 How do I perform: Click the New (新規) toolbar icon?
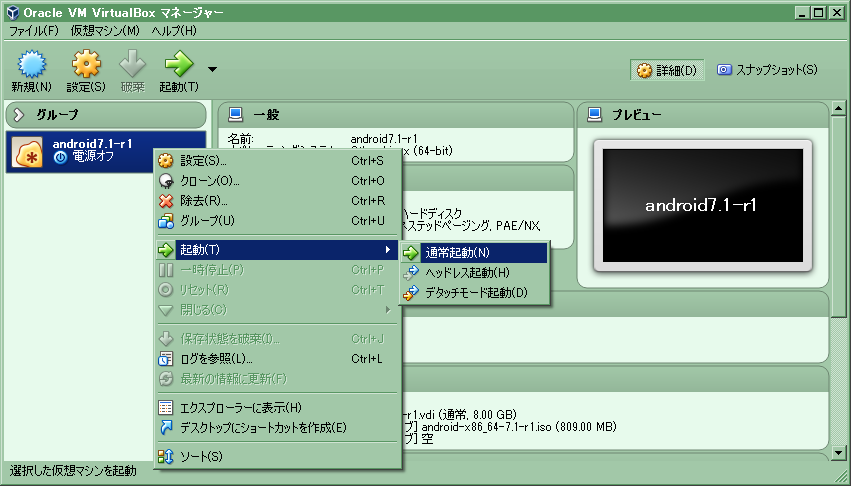pyautogui.click(x=31, y=64)
